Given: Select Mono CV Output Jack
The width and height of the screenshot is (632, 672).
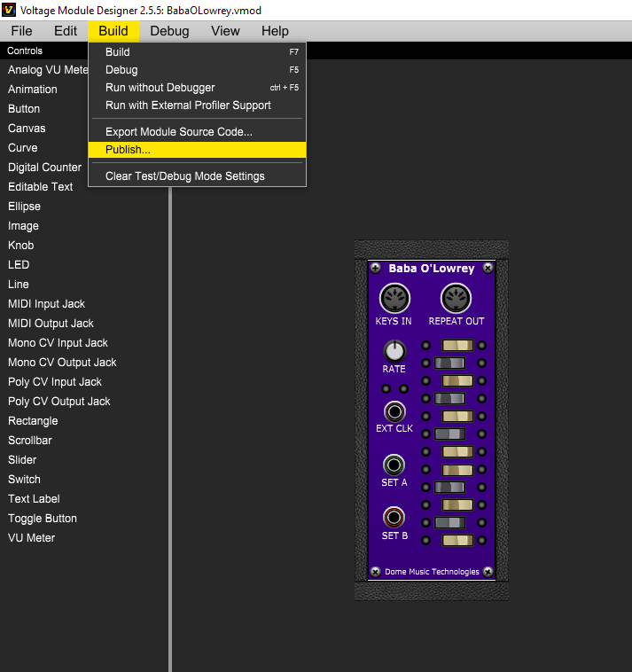Looking at the screenshot, I should tap(62, 362).
